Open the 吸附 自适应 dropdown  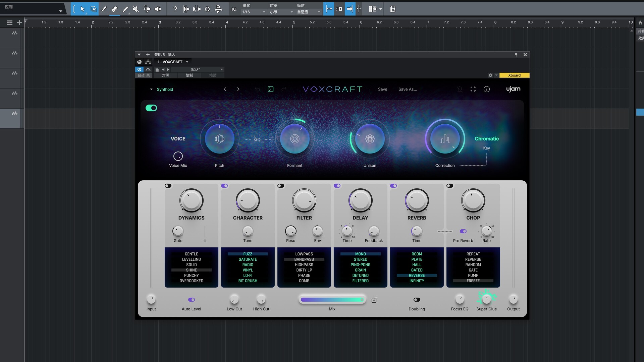(308, 11)
